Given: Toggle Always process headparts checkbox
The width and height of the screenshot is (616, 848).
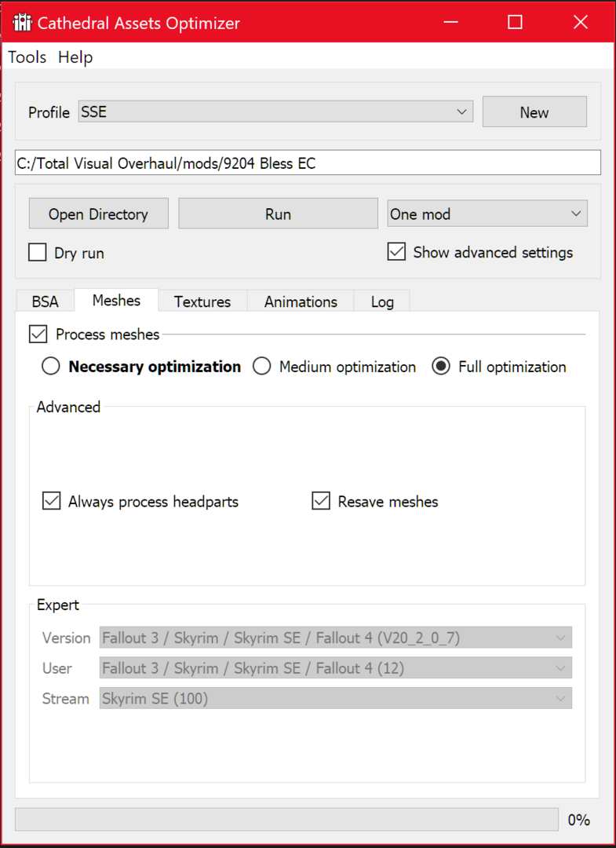Looking at the screenshot, I should pos(51,501).
